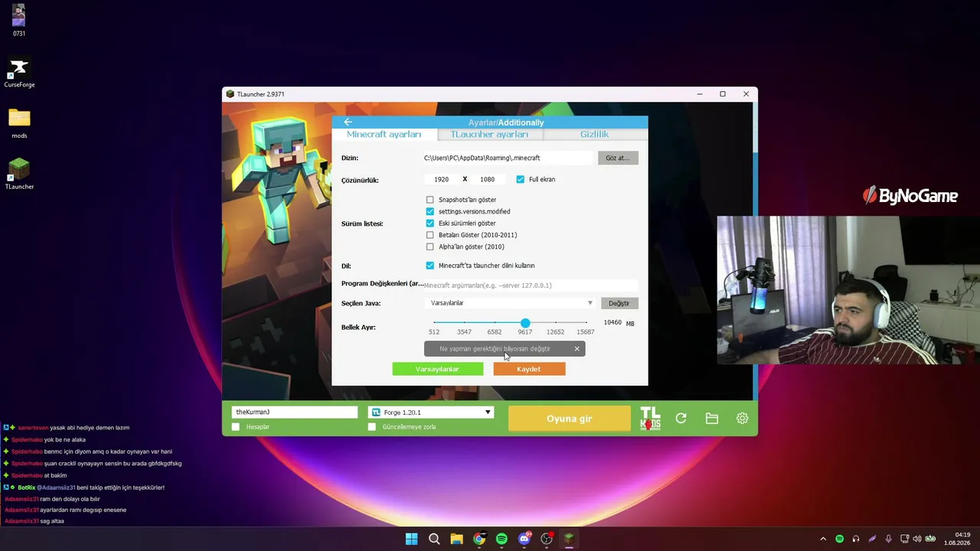This screenshot has height=551, width=980.
Task: Open the volume icon in system tray
Action: tap(917, 539)
